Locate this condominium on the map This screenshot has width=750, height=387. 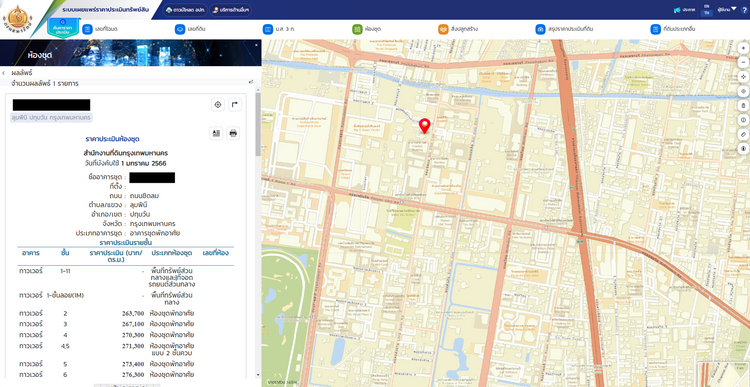218,105
